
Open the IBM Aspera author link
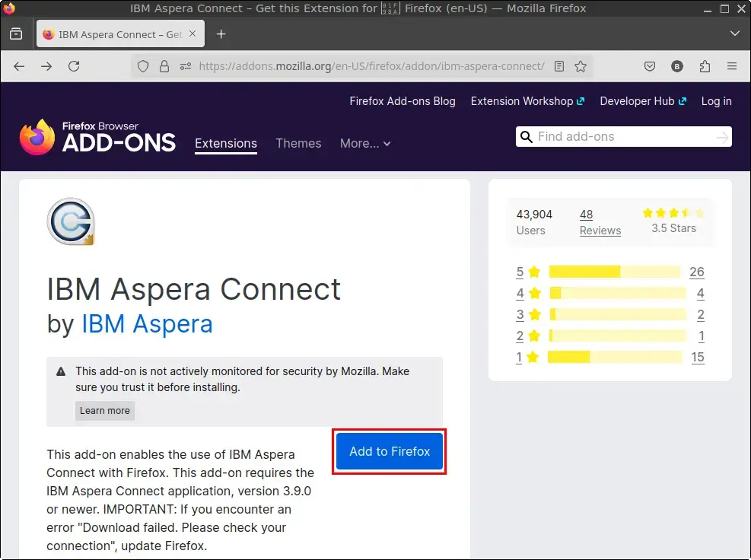click(x=147, y=324)
